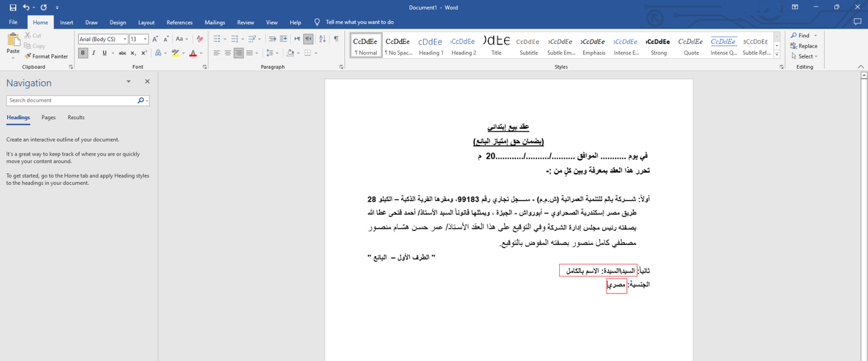Expand the font color arrow
868x361 pixels.
[201, 53]
